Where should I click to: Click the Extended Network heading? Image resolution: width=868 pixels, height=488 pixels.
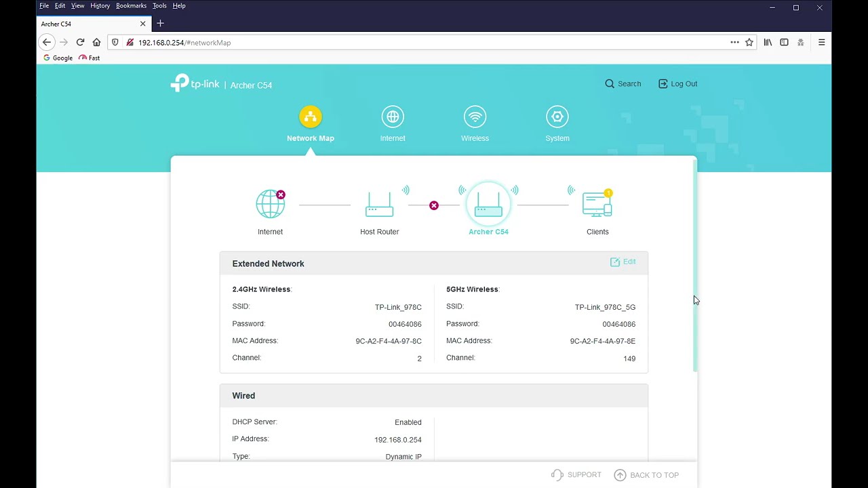pos(268,264)
